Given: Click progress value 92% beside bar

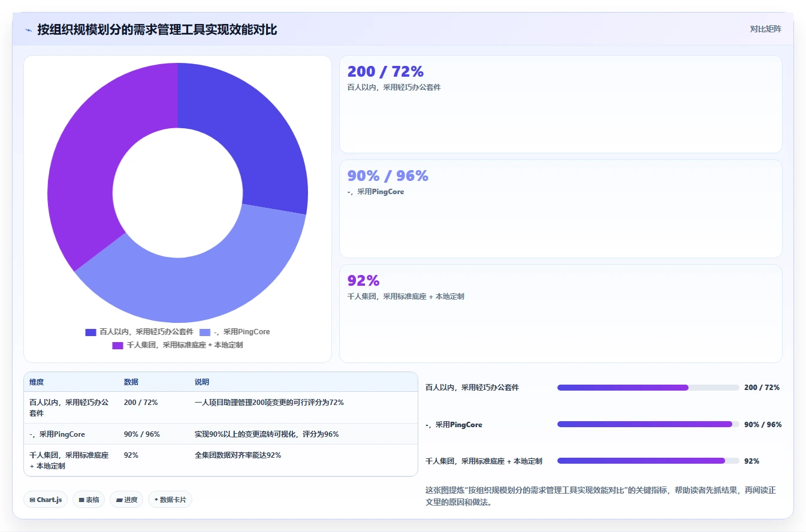Looking at the screenshot, I should [751, 461].
